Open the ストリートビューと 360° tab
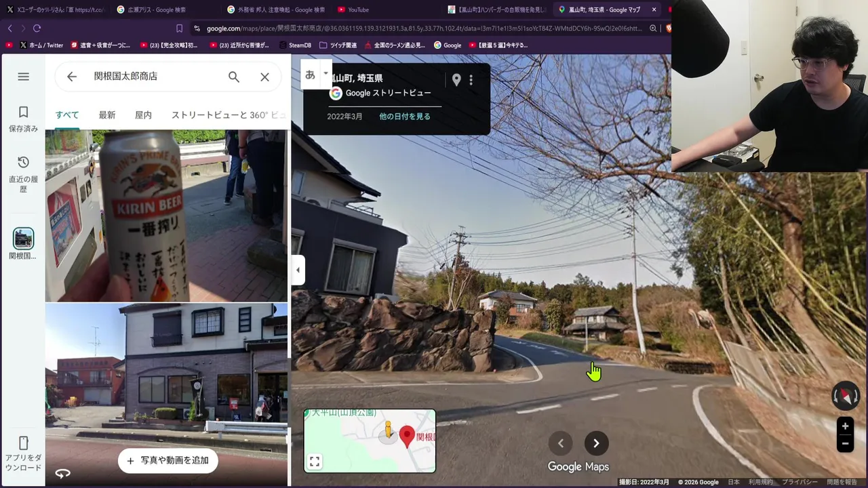Screen dimensions: 868x488 [x=228, y=115]
